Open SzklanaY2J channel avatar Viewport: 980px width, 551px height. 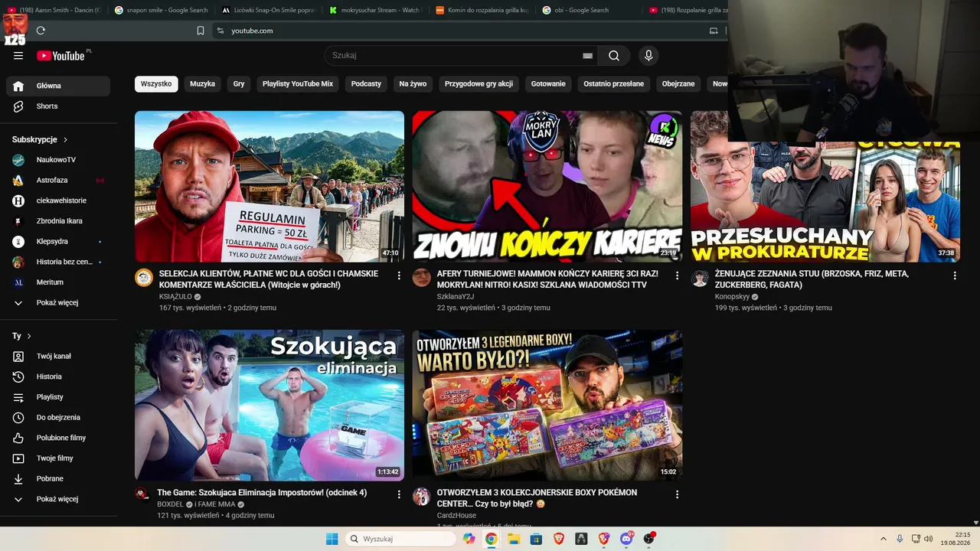[x=422, y=277]
